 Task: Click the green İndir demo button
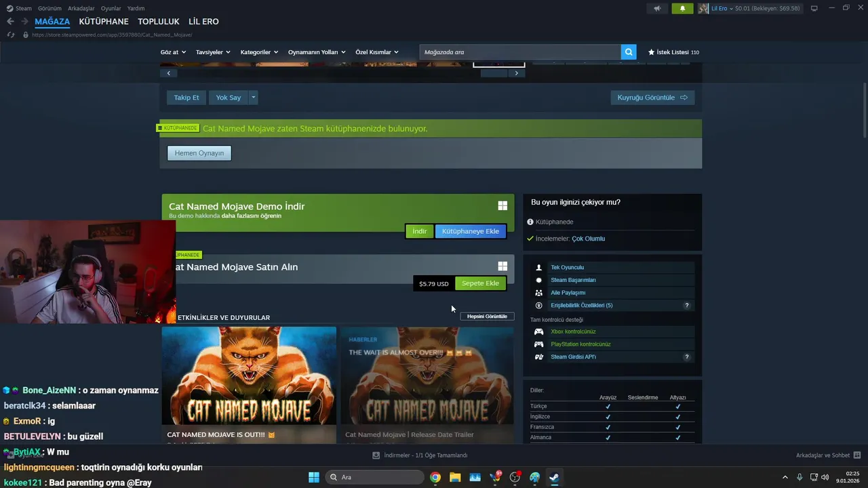(x=420, y=231)
